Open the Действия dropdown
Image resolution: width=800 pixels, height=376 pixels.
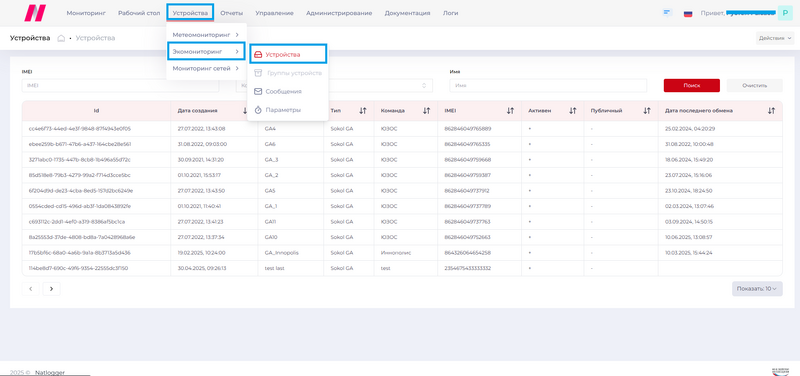(775, 38)
